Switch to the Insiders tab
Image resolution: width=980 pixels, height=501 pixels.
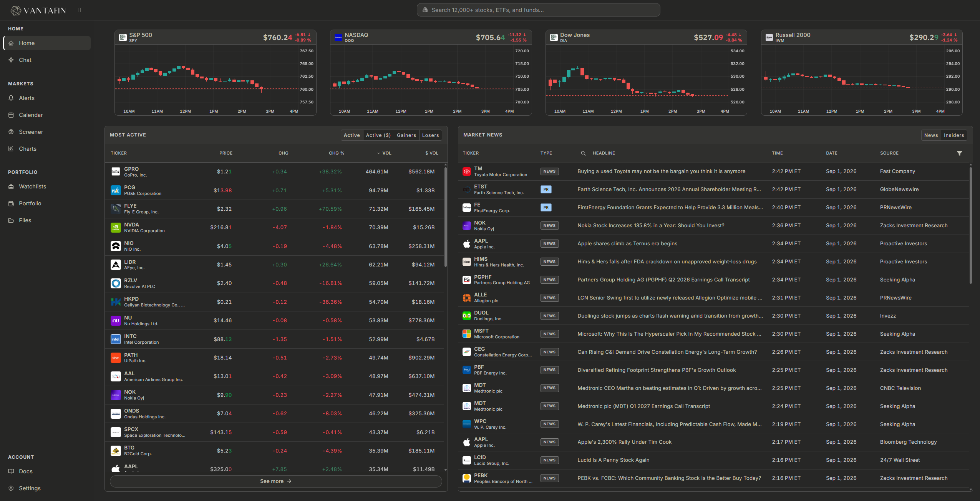pyautogui.click(x=953, y=135)
